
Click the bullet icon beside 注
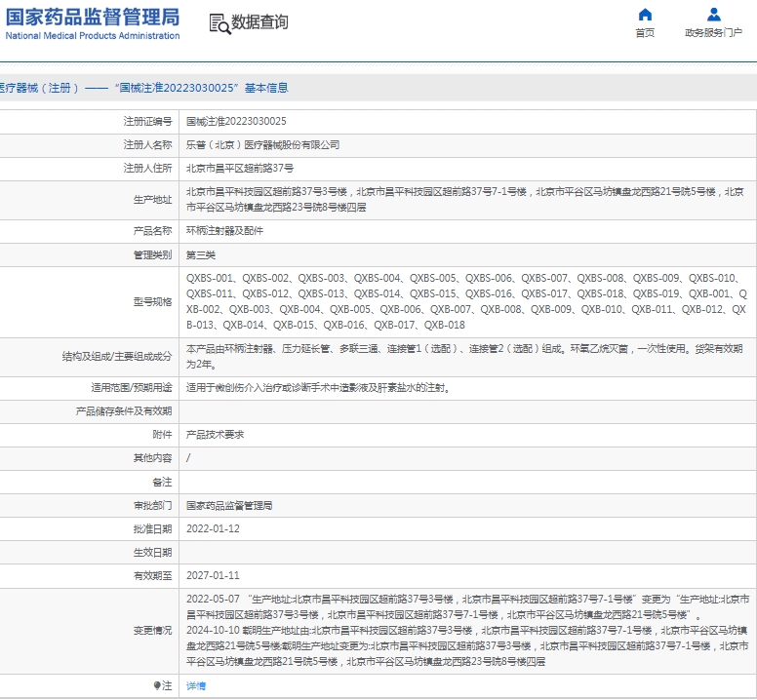pos(157,685)
